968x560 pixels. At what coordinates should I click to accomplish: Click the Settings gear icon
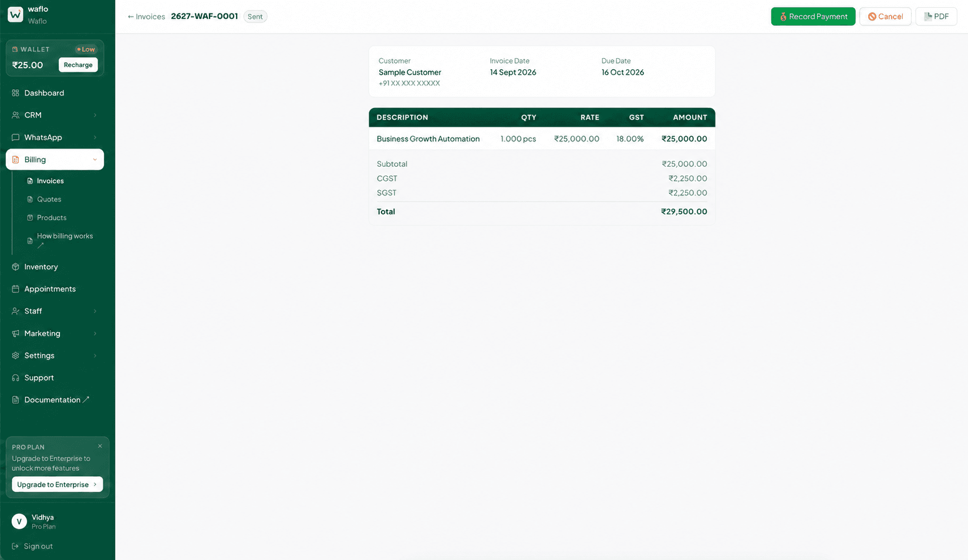(16, 356)
